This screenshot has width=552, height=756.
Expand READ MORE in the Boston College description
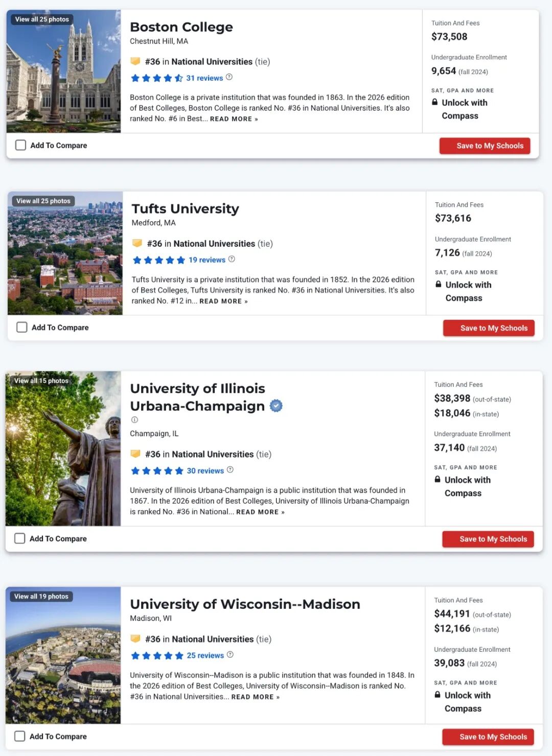[x=234, y=119]
